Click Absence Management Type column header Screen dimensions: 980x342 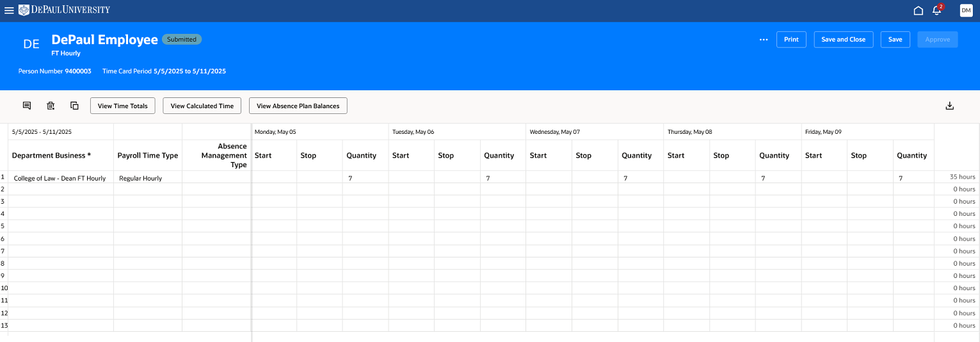216,156
